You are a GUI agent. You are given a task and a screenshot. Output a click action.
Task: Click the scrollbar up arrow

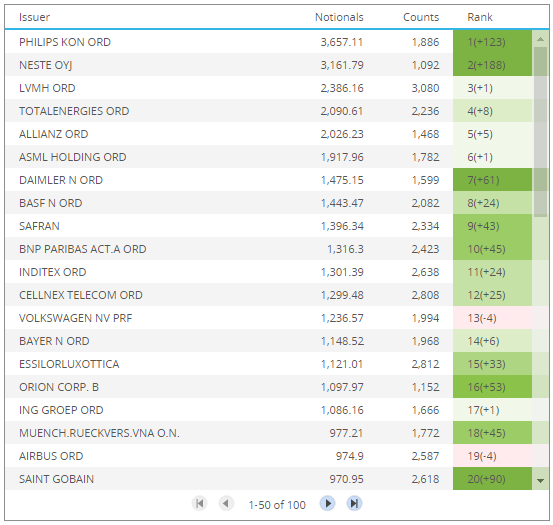[540, 39]
